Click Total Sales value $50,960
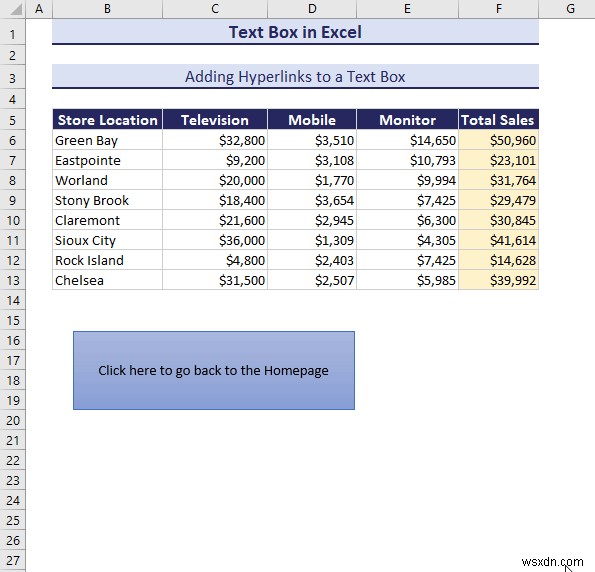 [x=499, y=140]
